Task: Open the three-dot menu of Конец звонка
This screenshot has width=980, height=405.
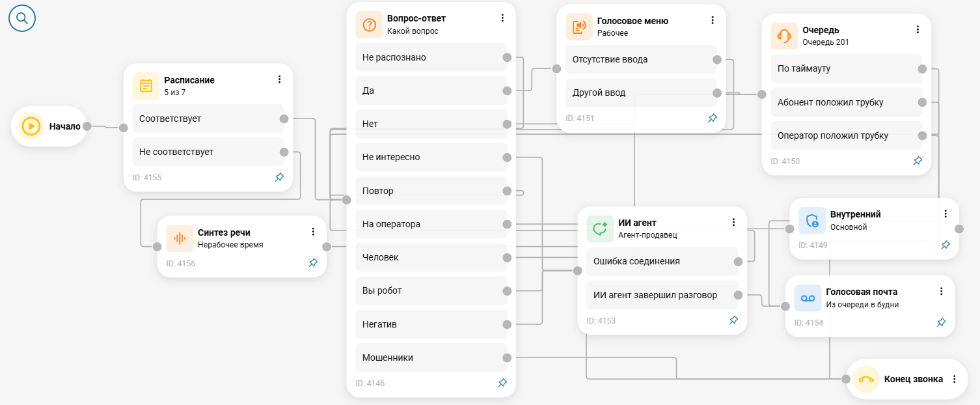Action: [955, 379]
